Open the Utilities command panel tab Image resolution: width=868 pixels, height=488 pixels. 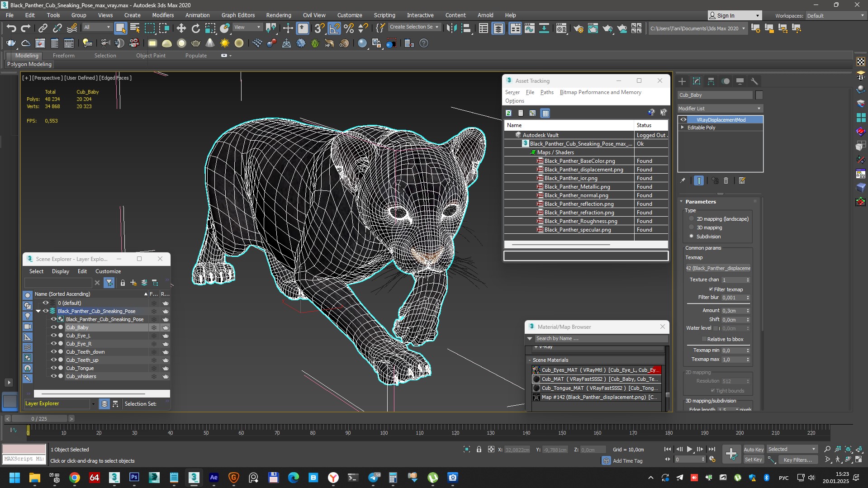tap(754, 81)
